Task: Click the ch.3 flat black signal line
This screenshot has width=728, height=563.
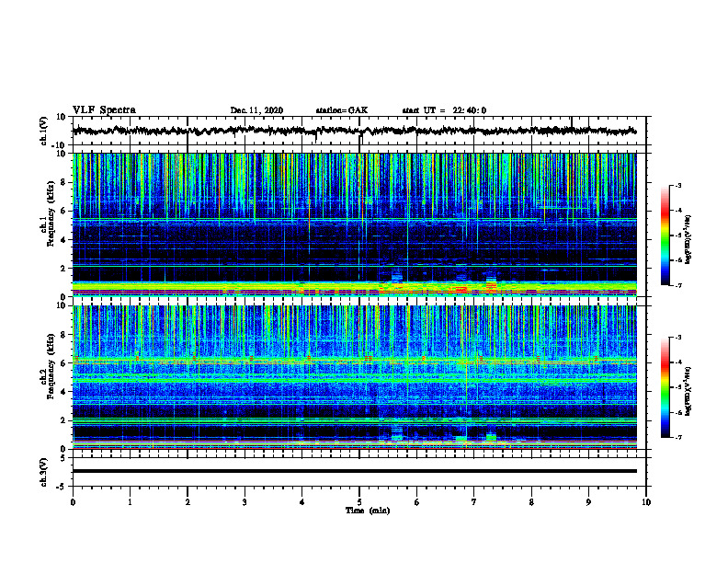Action: 354,471
